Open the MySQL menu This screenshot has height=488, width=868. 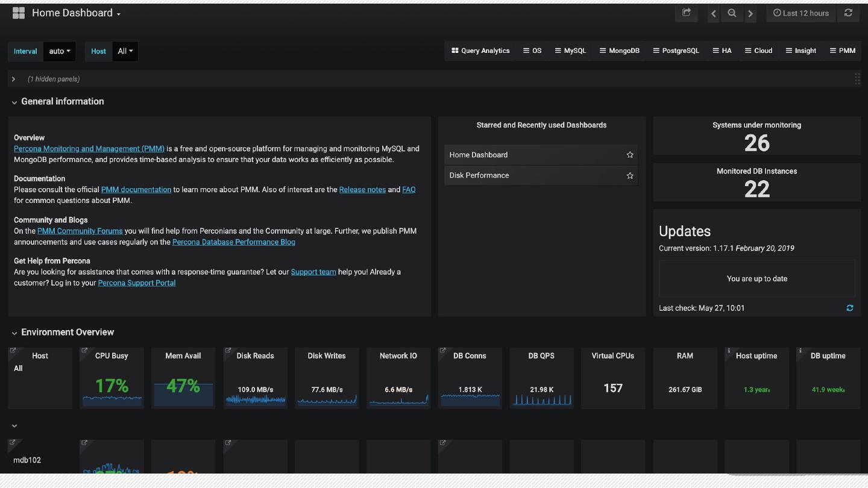click(x=570, y=51)
